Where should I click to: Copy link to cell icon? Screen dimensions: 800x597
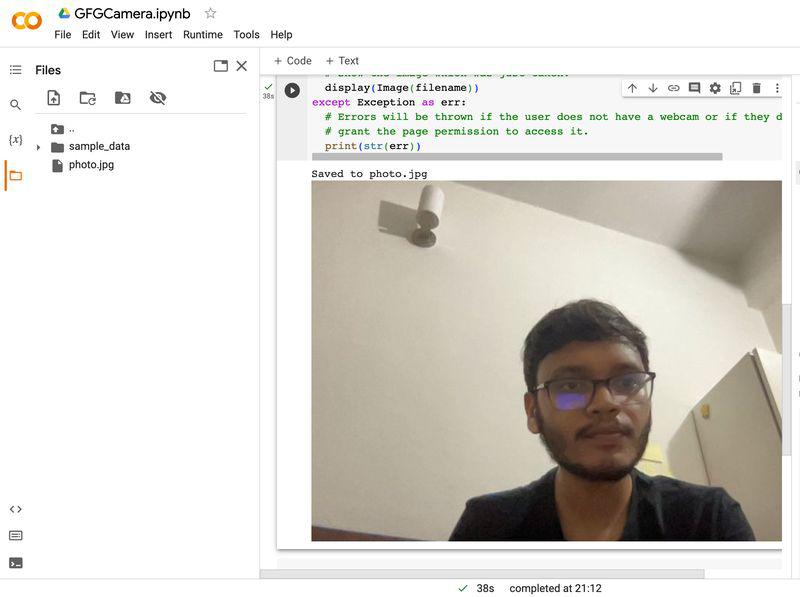[673, 88]
